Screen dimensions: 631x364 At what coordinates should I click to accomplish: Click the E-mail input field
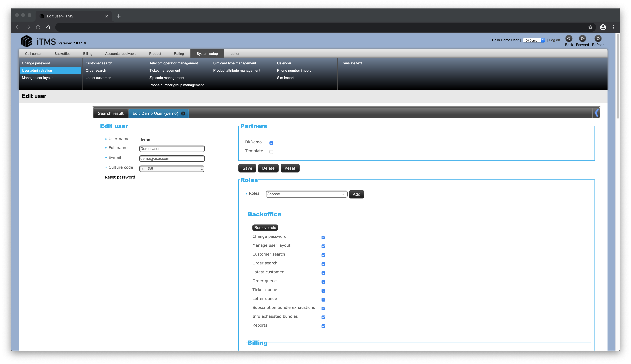click(172, 159)
